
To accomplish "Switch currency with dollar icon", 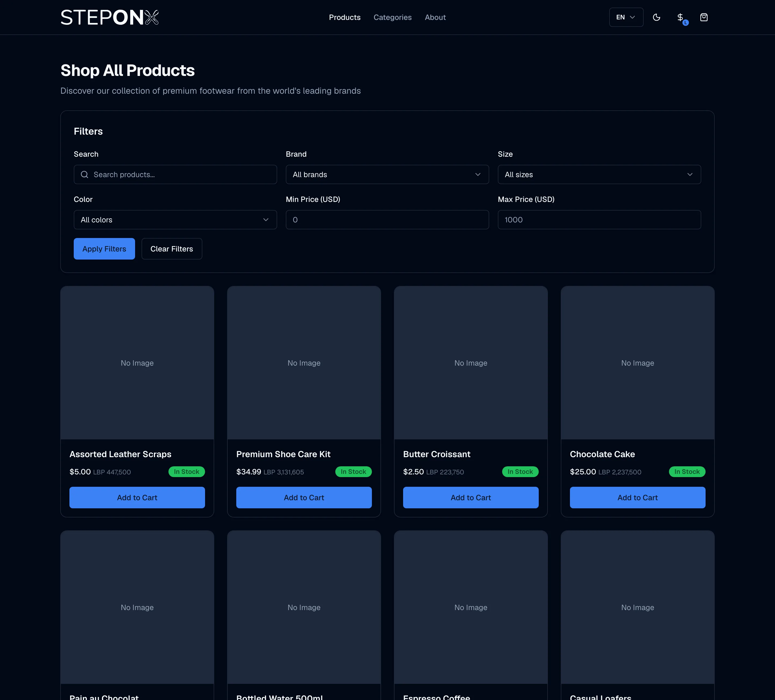I will (x=681, y=17).
